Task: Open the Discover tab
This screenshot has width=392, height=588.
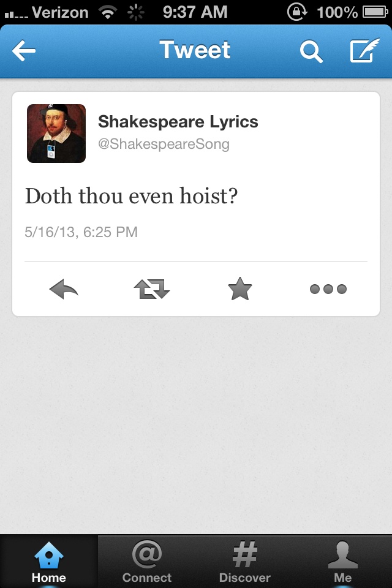Action: point(244,562)
